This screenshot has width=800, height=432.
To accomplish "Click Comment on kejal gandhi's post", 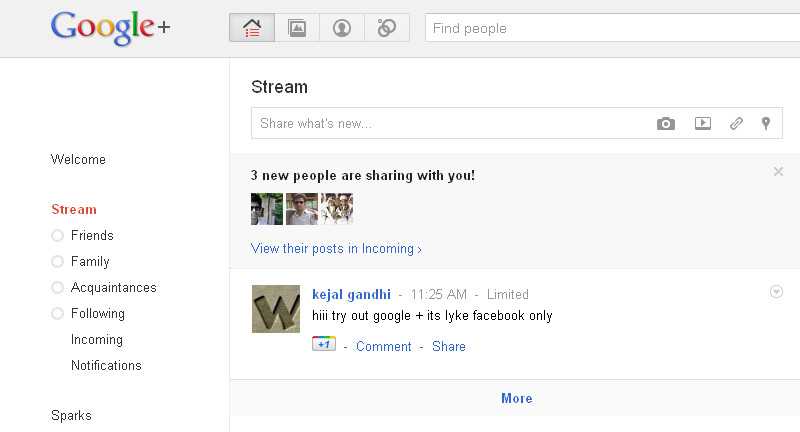I will [x=384, y=347].
